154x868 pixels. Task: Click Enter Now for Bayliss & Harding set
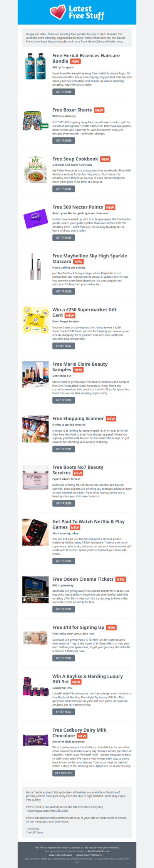tap(64, 712)
